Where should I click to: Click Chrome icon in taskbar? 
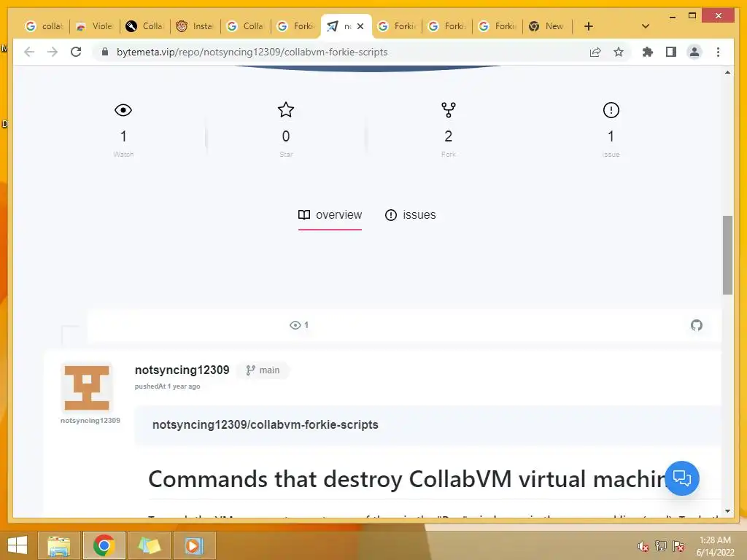(104, 545)
